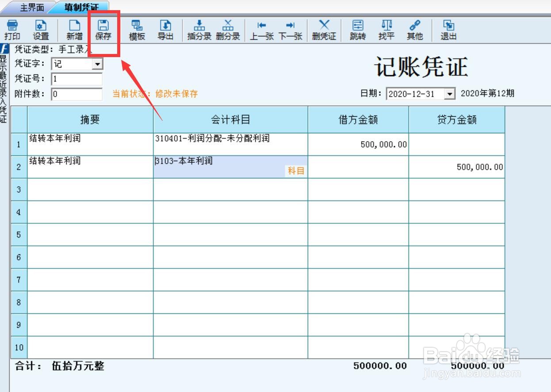This screenshot has width=551, height=392.
Task: Click the 贷方金额 column header
Action: coord(457,119)
